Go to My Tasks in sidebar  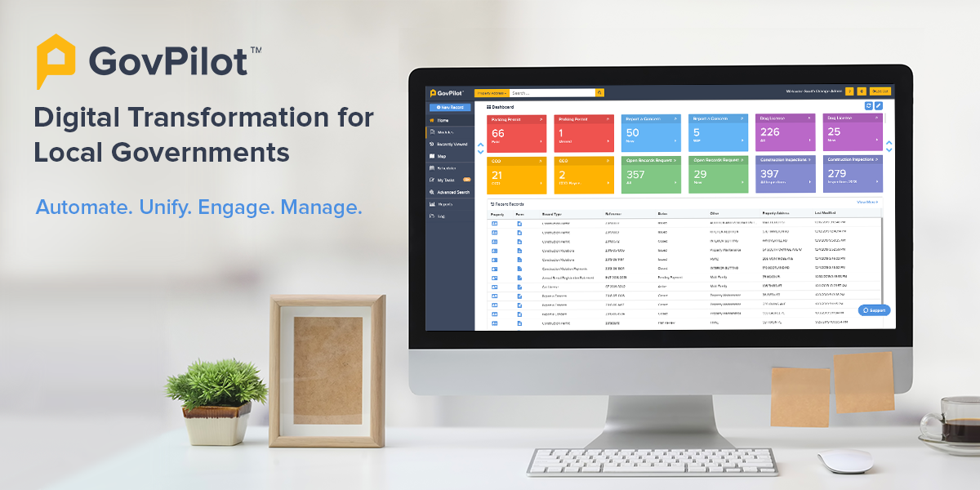click(x=446, y=180)
